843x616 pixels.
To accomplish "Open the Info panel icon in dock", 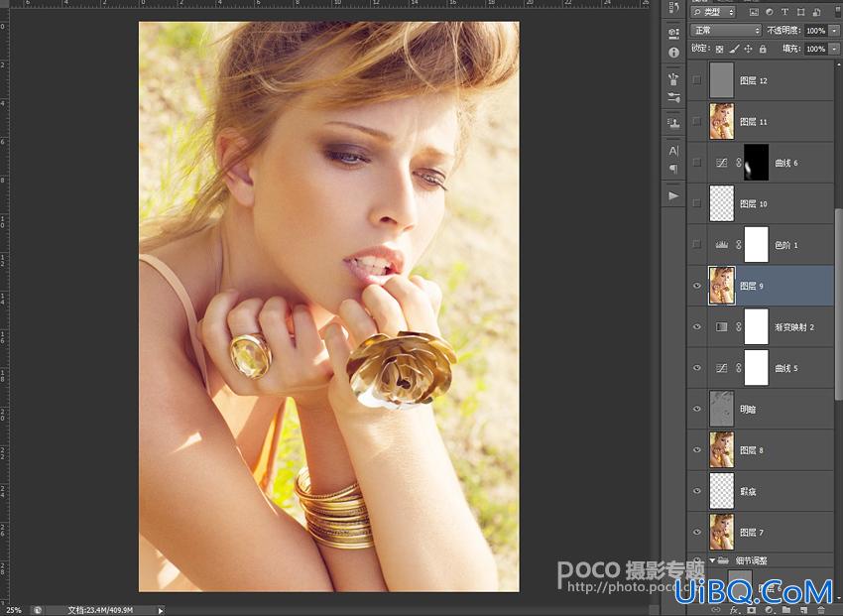I will (x=673, y=53).
